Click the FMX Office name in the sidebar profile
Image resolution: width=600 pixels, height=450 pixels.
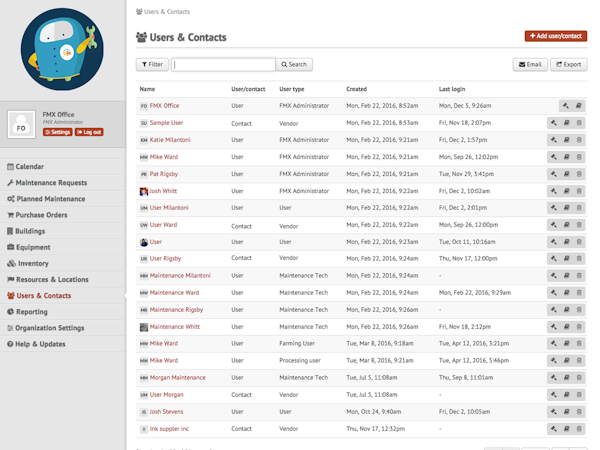pos(59,114)
